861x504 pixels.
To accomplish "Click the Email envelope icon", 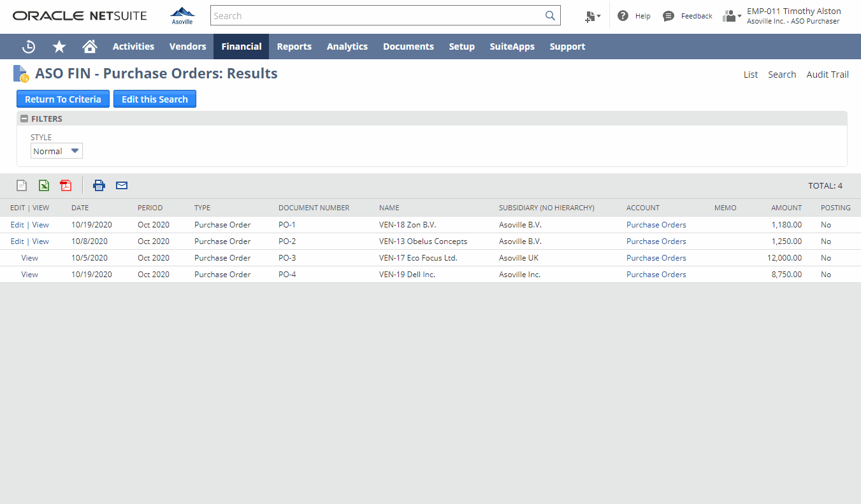I will tap(122, 185).
